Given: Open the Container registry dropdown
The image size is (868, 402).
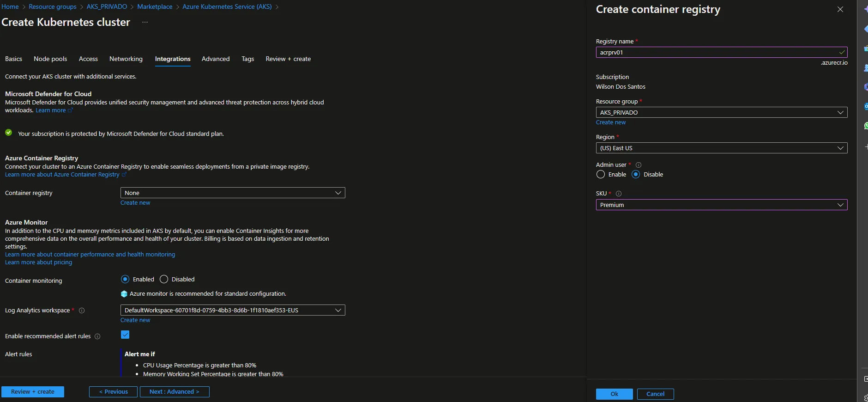Looking at the screenshot, I should [x=233, y=193].
